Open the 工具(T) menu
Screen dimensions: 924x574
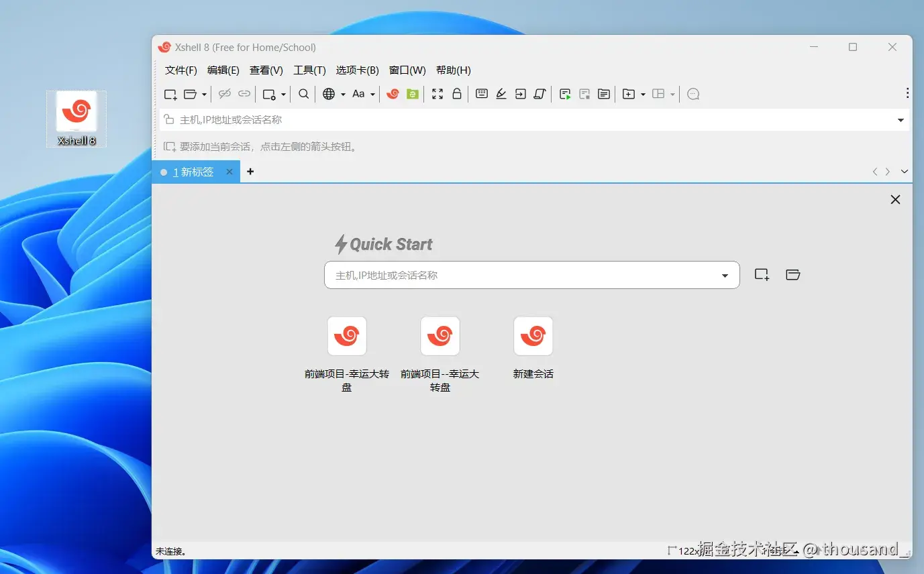[x=309, y=70]
